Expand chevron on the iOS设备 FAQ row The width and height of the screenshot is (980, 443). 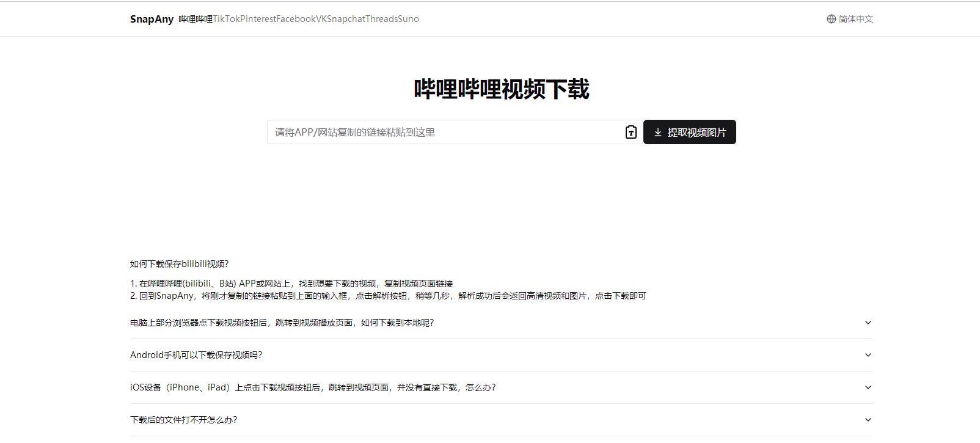coord(868,387)
